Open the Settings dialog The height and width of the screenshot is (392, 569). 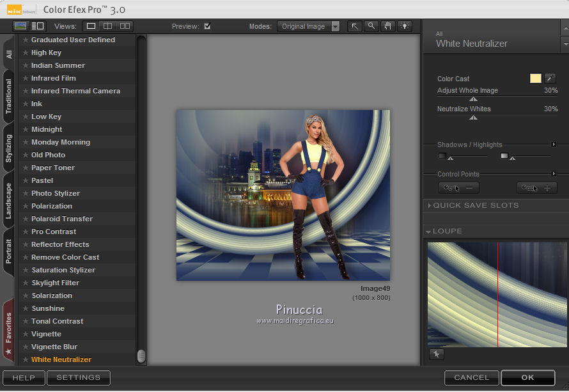[79, 377]
